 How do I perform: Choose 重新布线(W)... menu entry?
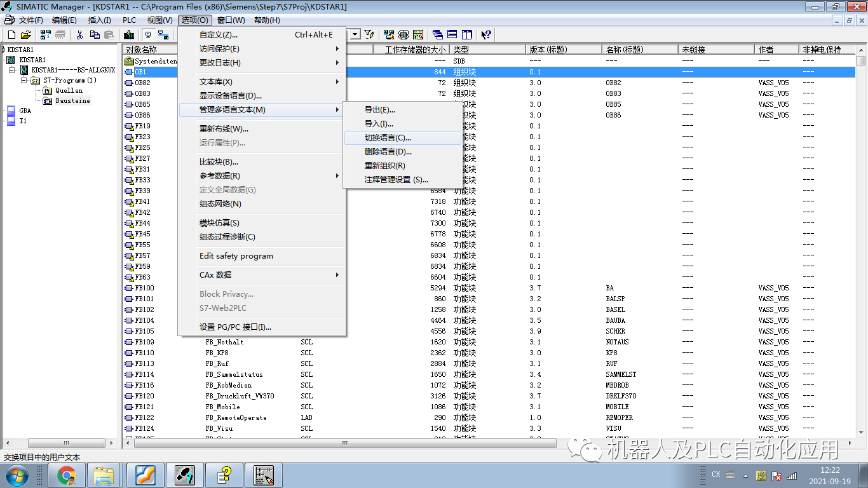click(x=262, y=129)
